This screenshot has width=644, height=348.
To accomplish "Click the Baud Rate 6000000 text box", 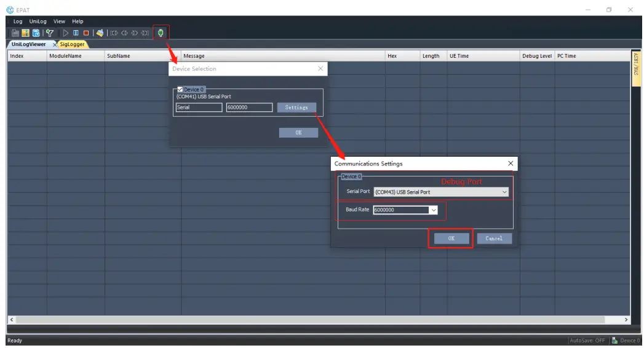I will tap(401, 210).
